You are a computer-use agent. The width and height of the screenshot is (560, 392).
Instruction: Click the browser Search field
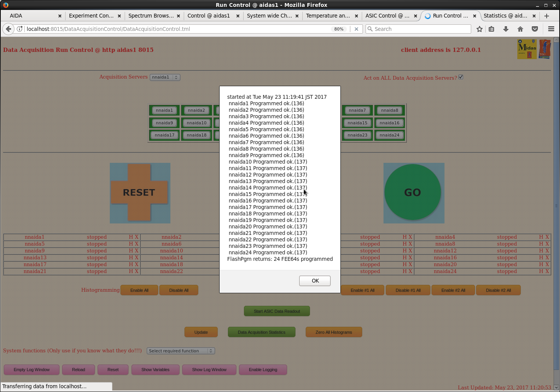pyautogui.click(x=418, y=29)
